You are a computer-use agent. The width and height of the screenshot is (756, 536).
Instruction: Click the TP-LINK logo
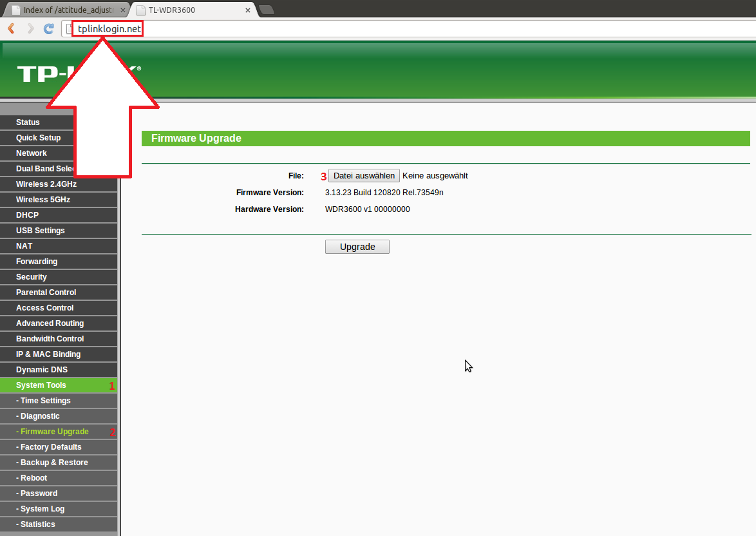click(79, 74)
